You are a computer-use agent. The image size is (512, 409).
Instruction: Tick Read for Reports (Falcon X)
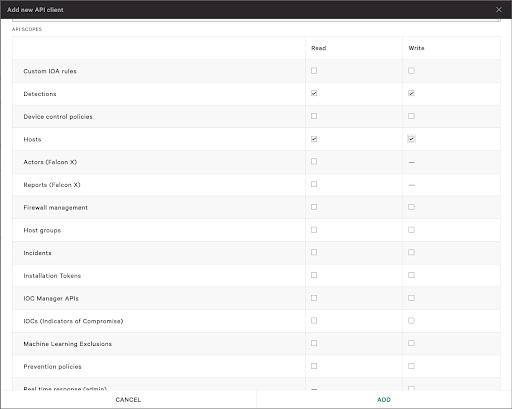314,184
